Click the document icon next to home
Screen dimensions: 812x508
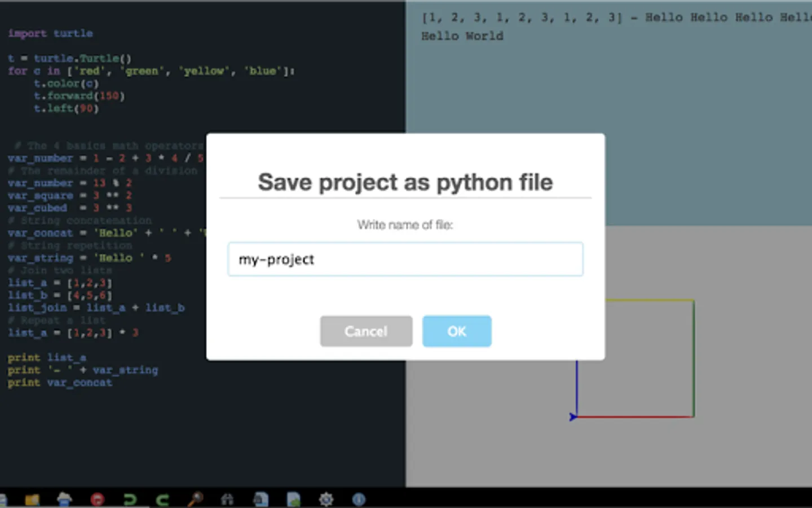[261, 499]
